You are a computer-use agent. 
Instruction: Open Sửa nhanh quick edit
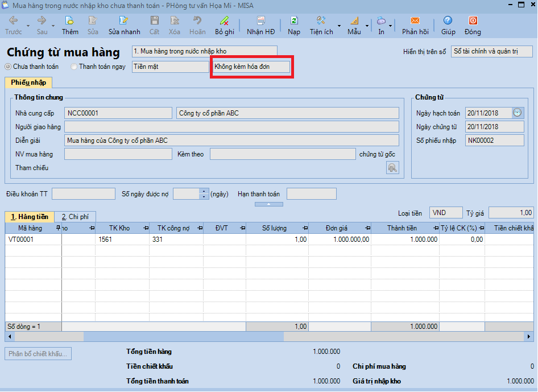124,26
